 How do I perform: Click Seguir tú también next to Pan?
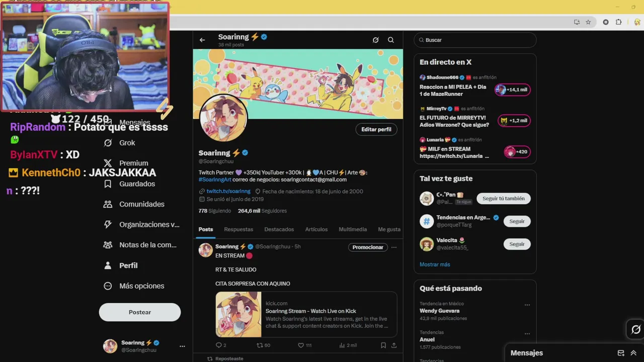503,199
